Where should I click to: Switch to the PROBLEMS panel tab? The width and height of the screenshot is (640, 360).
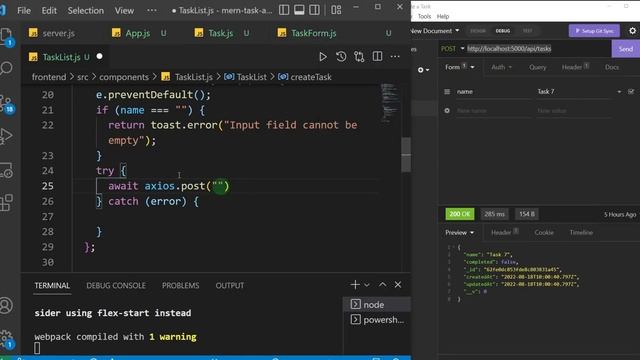(x=180, y=285)
